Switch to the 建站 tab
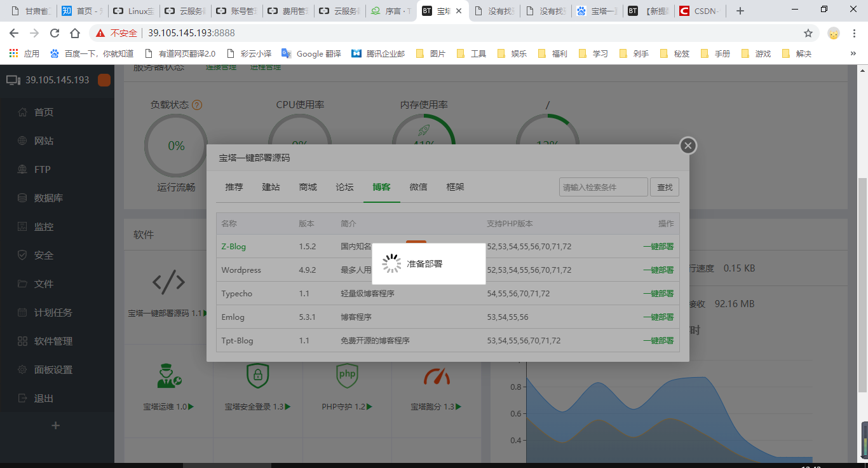This screenshot has width=868, height=468. [x=271, y=187]
